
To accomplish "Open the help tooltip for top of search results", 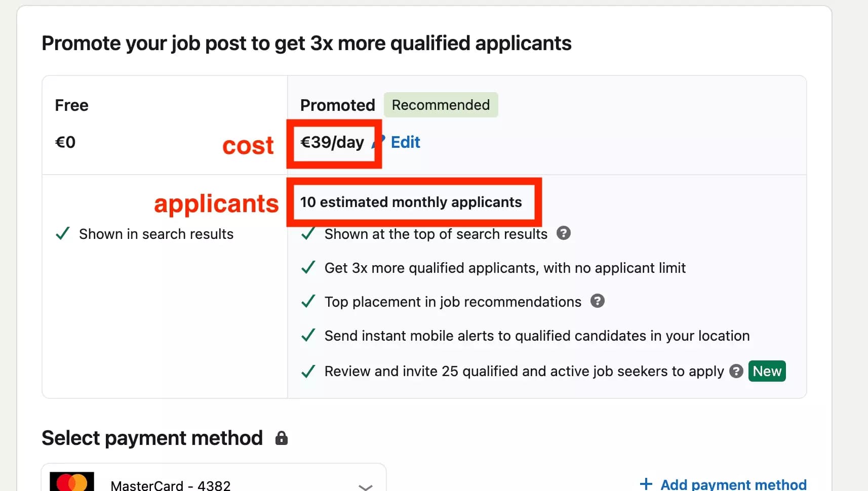I will click(564, 233).
